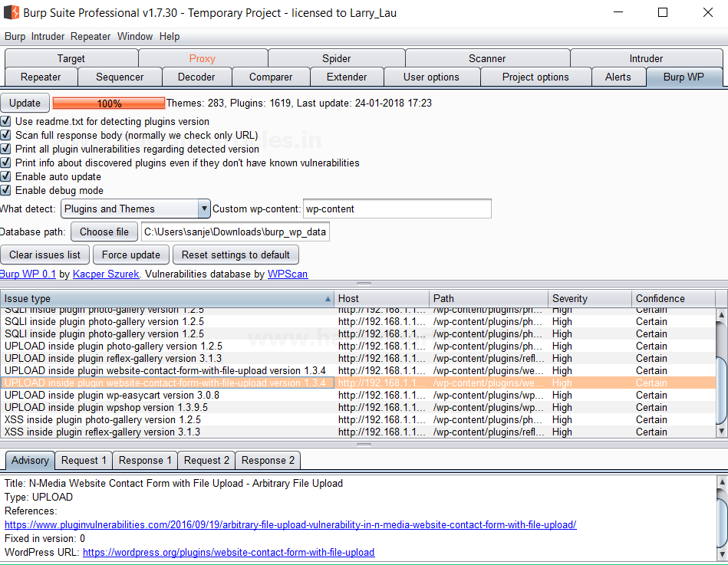Click the Database path input field

236,232
